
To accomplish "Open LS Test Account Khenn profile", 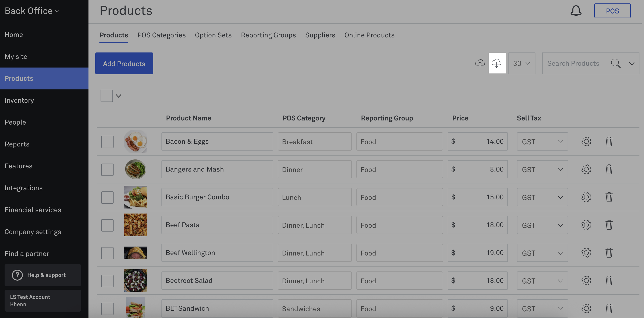I will coord(43,300).
